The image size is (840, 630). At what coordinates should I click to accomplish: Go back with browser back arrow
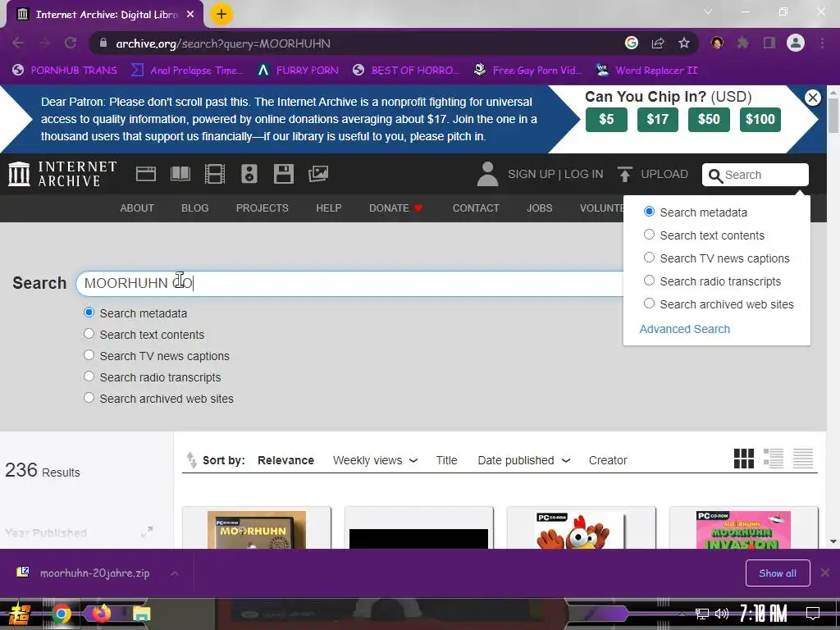click(18, 43)
